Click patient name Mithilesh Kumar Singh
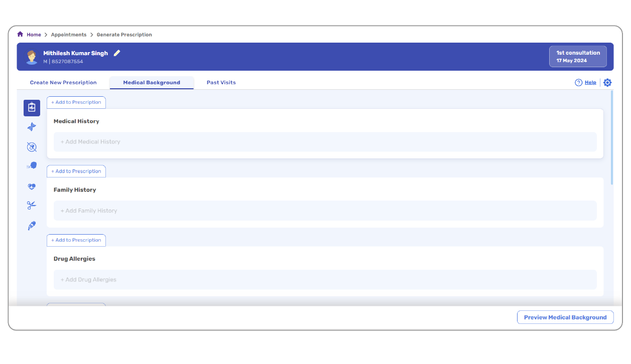 click(75, 53)
